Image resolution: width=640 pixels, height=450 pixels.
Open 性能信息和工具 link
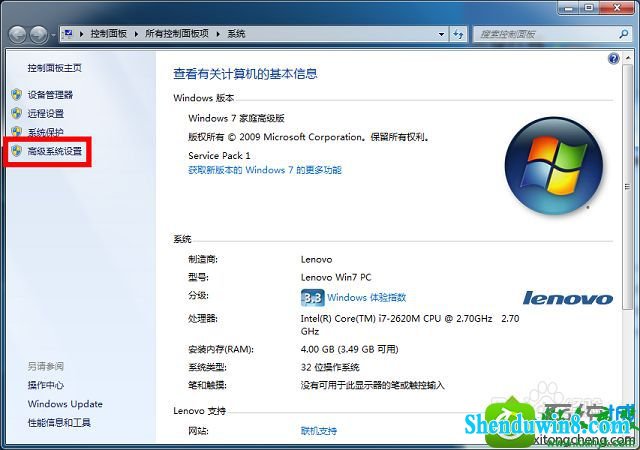point(59,422)
